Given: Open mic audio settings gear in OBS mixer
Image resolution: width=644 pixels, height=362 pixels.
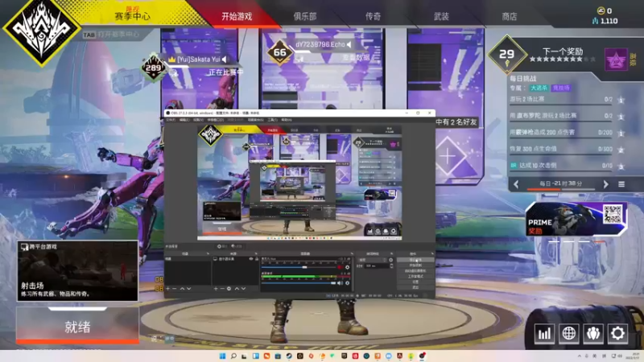Looking at the screenshot, I should [347, 267].
